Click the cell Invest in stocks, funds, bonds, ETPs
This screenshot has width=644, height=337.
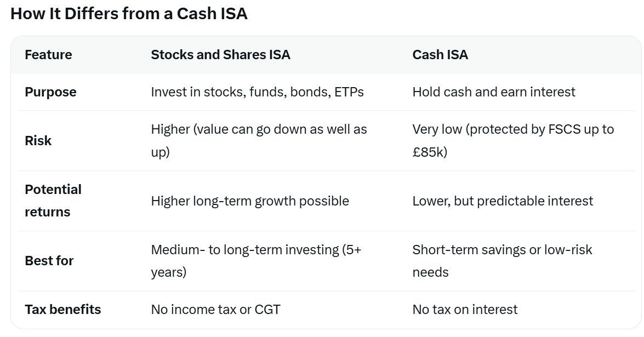257,92
